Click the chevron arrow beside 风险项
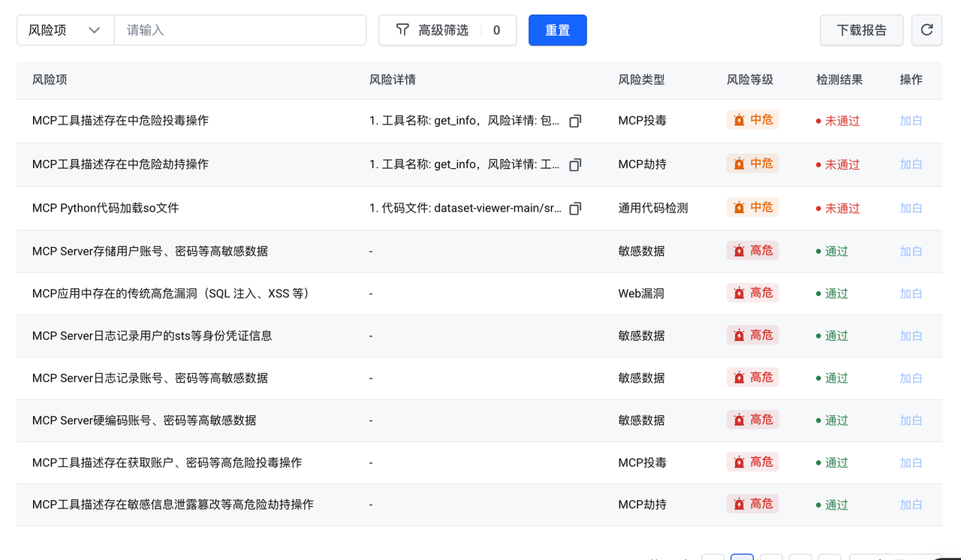 click(94, 30)
